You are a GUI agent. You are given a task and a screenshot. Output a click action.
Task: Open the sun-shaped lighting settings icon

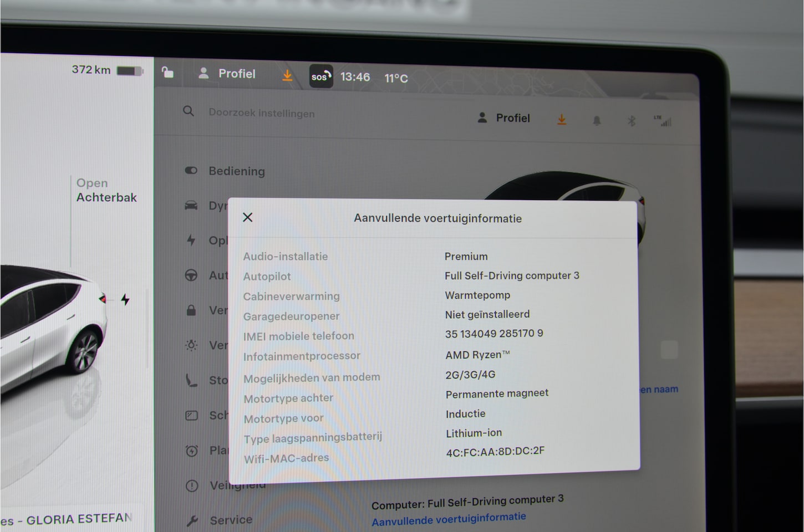pyautogui.click(x=191, y=345)
